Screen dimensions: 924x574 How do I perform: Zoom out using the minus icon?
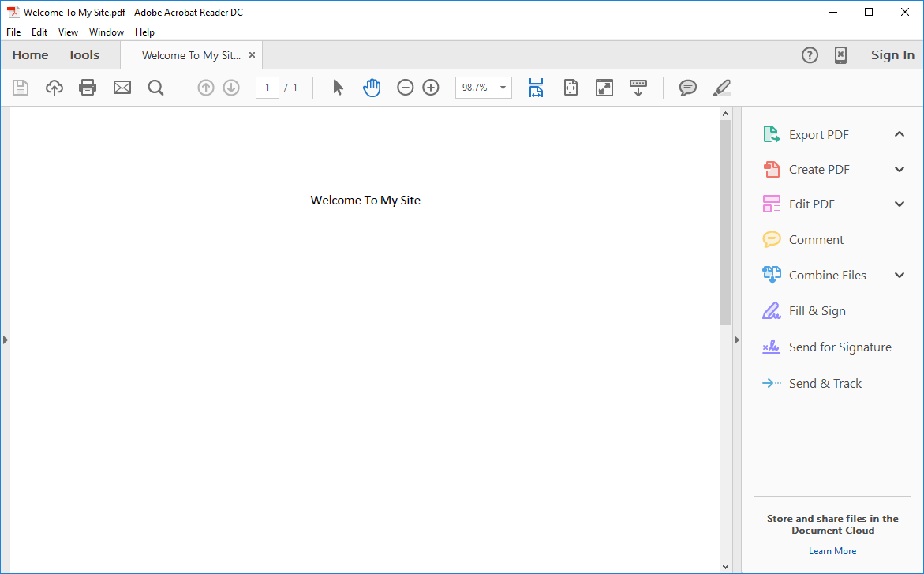pyautogui.click(x=405, y=87)
